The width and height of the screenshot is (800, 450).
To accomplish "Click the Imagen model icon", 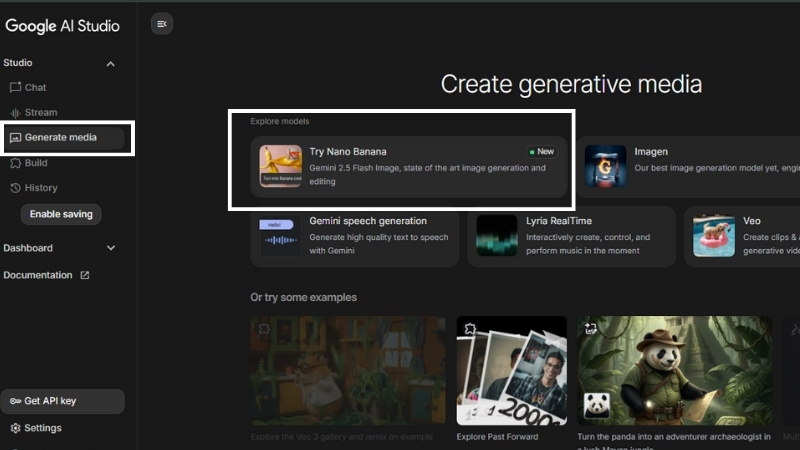I will tap(605, 166).
